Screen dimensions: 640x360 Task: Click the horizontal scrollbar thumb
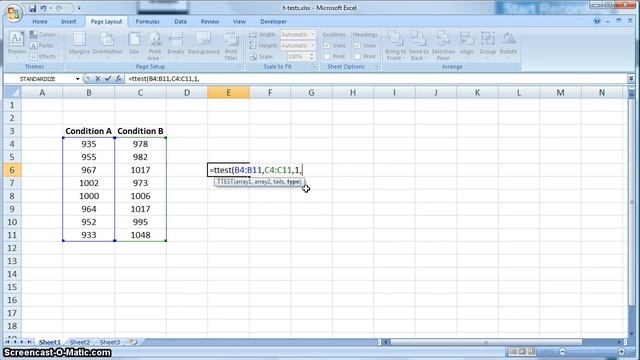click(486, 342)
